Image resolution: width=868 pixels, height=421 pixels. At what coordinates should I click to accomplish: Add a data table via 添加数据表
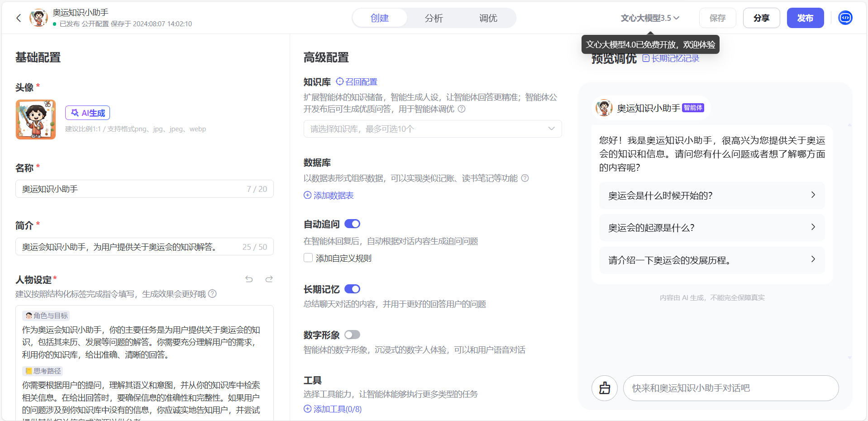click(329, 196)
